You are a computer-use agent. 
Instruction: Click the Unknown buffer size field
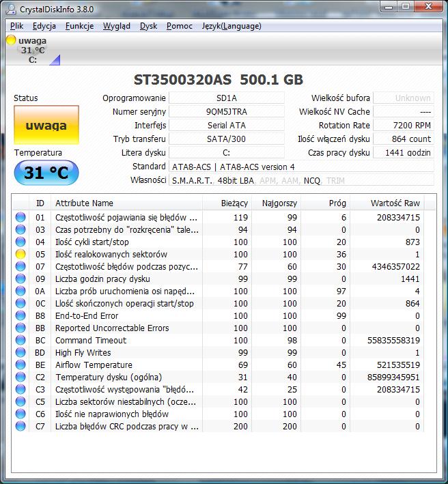(x=404, y=98)
